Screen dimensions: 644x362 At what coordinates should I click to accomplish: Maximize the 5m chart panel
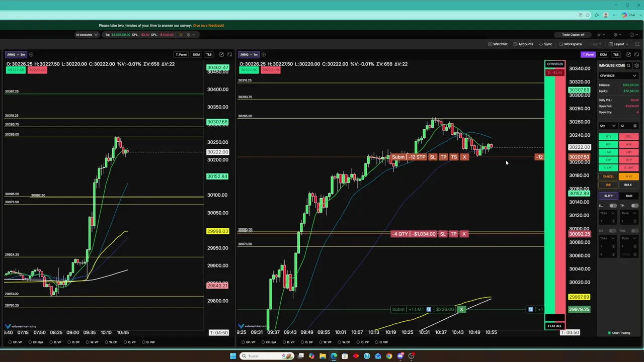click(x=230, y=54)
